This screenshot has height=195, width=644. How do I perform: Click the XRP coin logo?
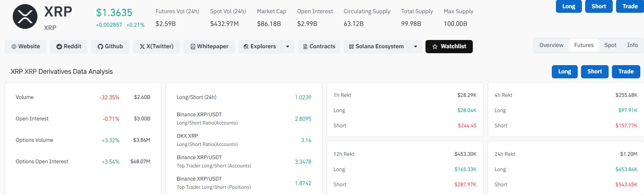coord(26,19)
